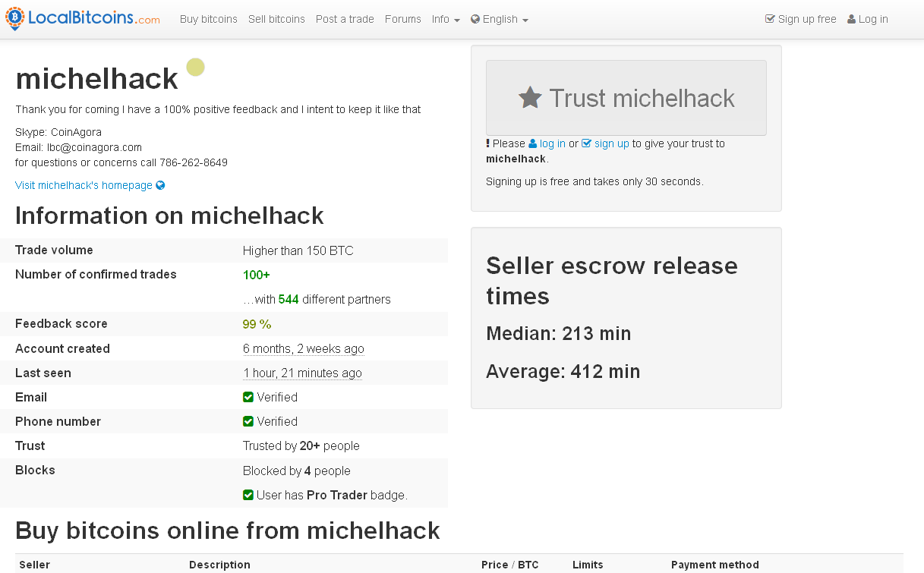Click the 'Price / BTC' column header
Image resolution: width=924 pixels, height=573 pixels.
tap(510, 565)
